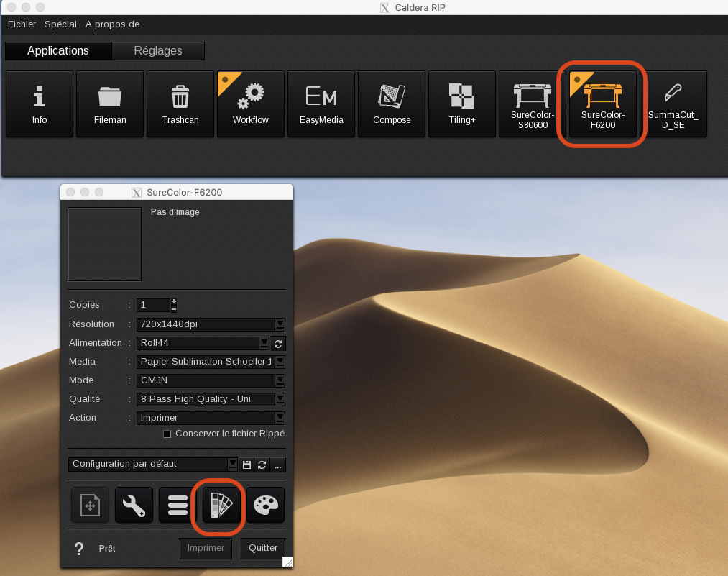Open the A propos de menu
The height and width of the screenshot is (576, 728).
pyautogui.click(x=112, y=24)
